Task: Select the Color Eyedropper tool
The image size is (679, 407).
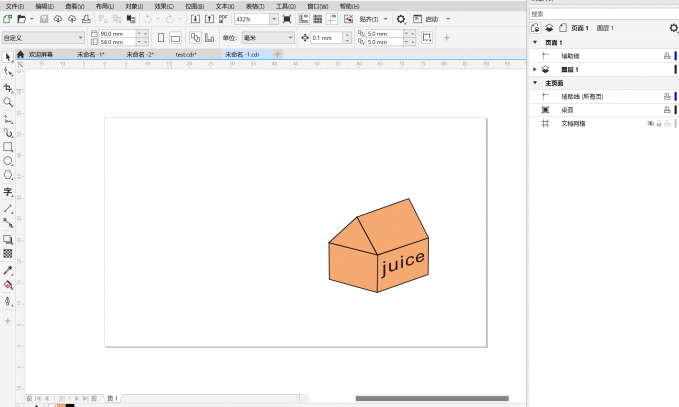Action: click(x=8, y=271)
